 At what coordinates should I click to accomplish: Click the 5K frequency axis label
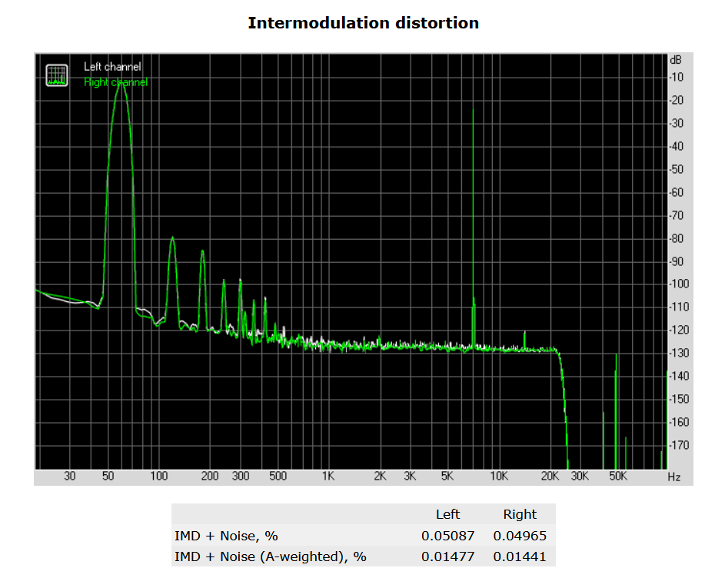tap(447, 476)
